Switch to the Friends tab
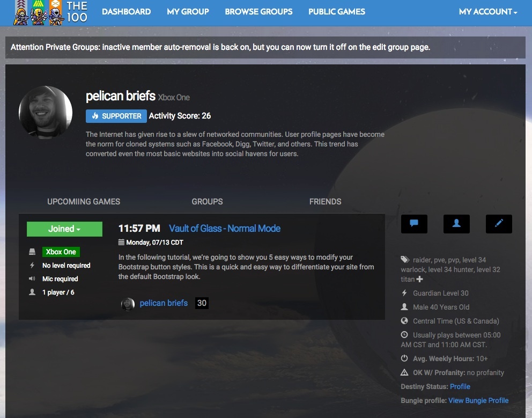The image size is (532, 418). click(325, 202)
